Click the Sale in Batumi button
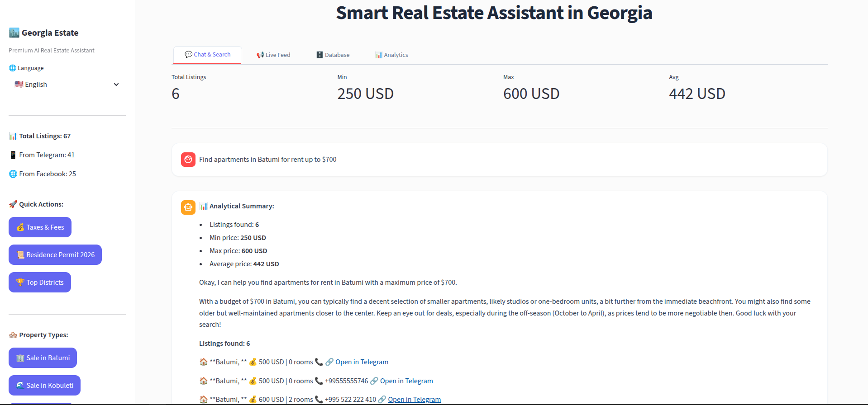The height and width of the screenshot is (405, 868). click(43, 358)
